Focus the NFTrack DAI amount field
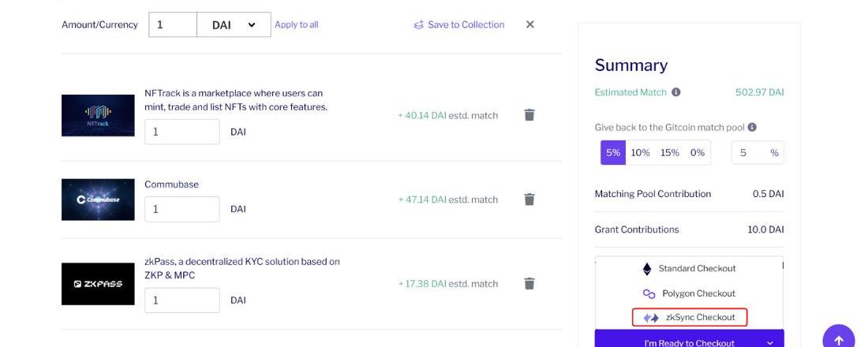 [x=181, y=132]
